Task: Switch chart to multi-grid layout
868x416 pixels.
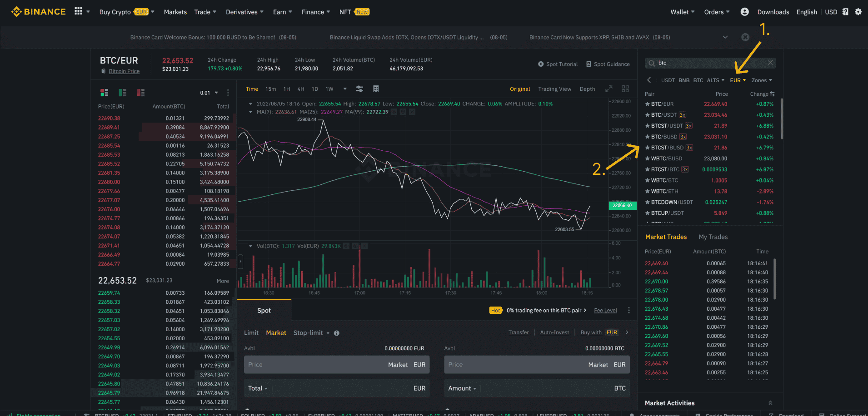Action: 625,89
